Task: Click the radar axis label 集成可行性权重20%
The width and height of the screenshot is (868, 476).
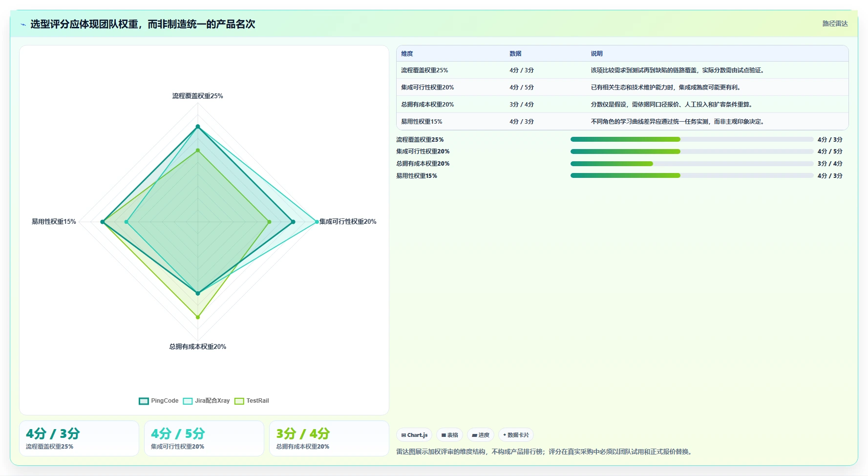Action: coord(348,222)
